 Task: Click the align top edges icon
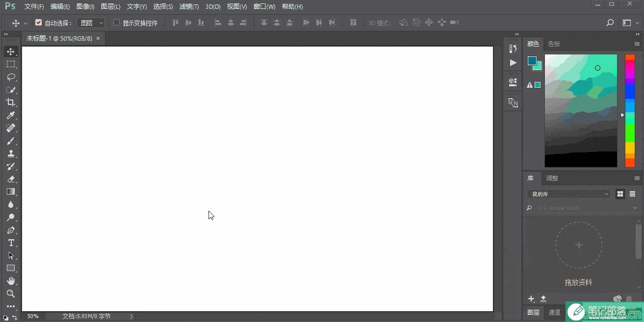tap(176, 23)
